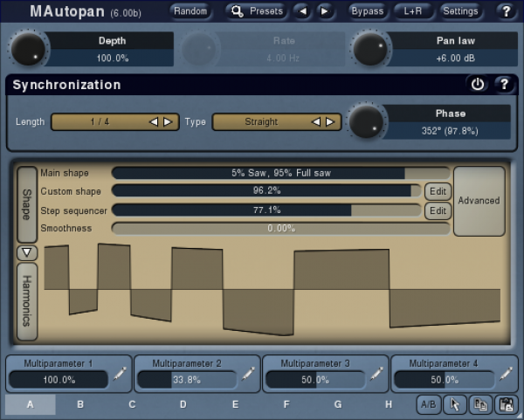Click the Multiparameter 4 slider
This screenshot has width=524, height=420.
445,380
